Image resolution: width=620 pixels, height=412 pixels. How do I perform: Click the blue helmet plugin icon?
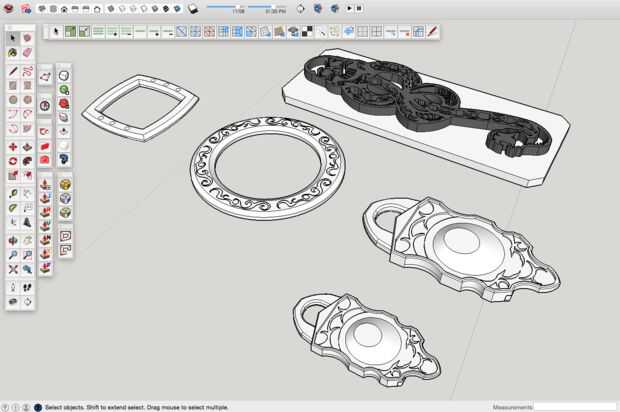64,160
